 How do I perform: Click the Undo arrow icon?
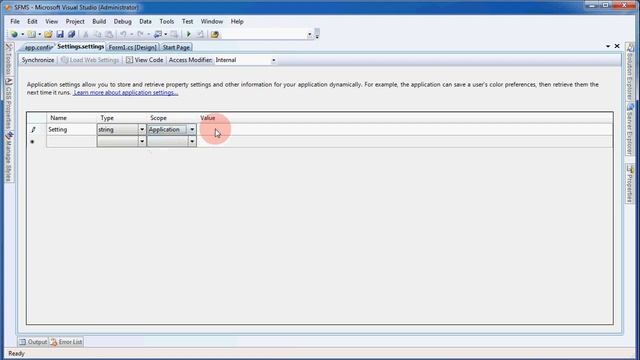click(x=123, y=34)
